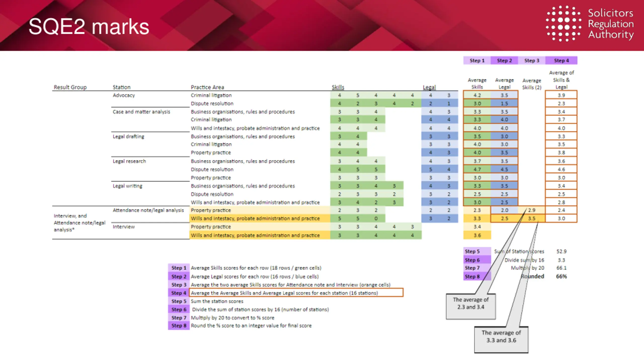Select the Case and matter analysis station
The width and height of the screenshot is (644, 362).
(x=141, y=112)
